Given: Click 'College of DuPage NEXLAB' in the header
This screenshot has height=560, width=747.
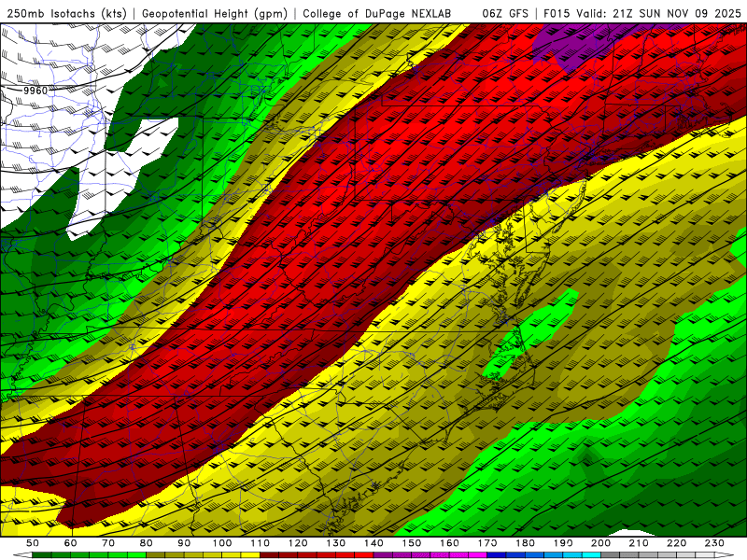Looking at the screenshot, I should point(377,14).
